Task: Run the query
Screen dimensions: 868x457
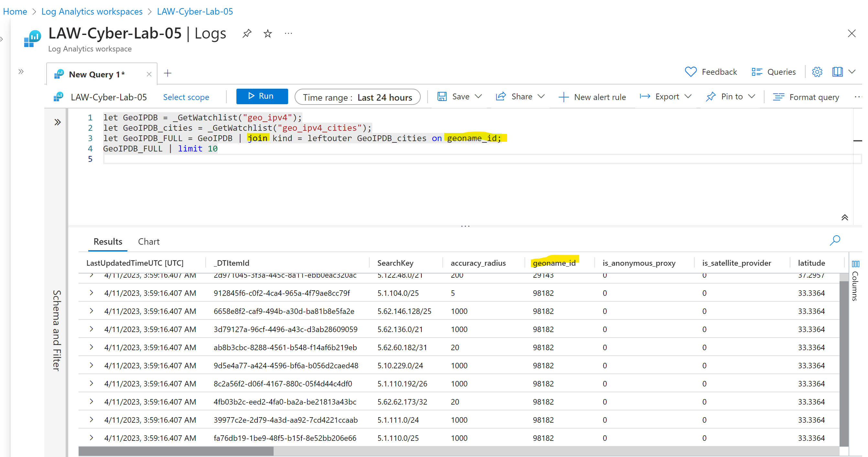Action: click(x=262, y=96)
